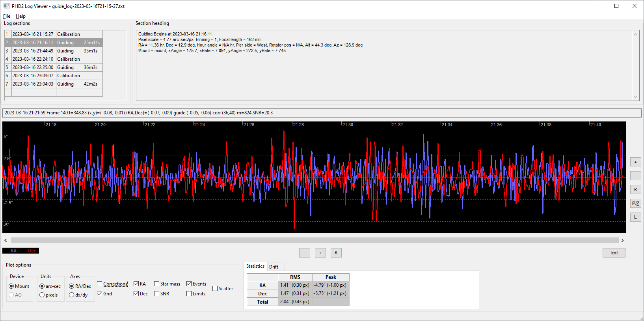Click horizontal zoom in plus button
The width and height of the screenshot is (644, 321).
pyautogui.click(x=320, y=253)
